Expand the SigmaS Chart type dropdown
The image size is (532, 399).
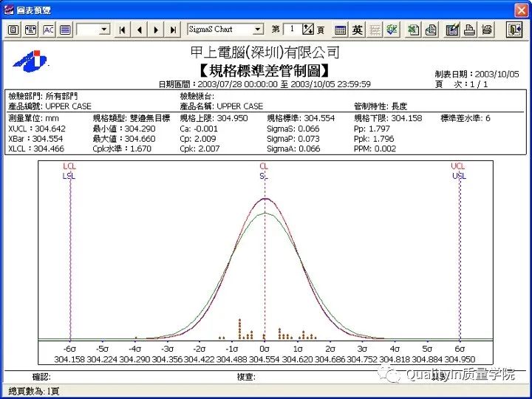click(258, 30)
